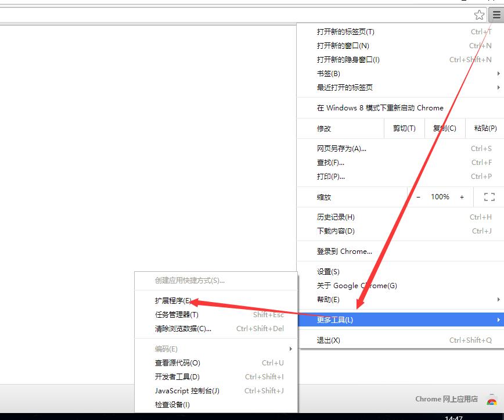Select 清除浏览数据(C)... in the submenu

tap(216, 329)
